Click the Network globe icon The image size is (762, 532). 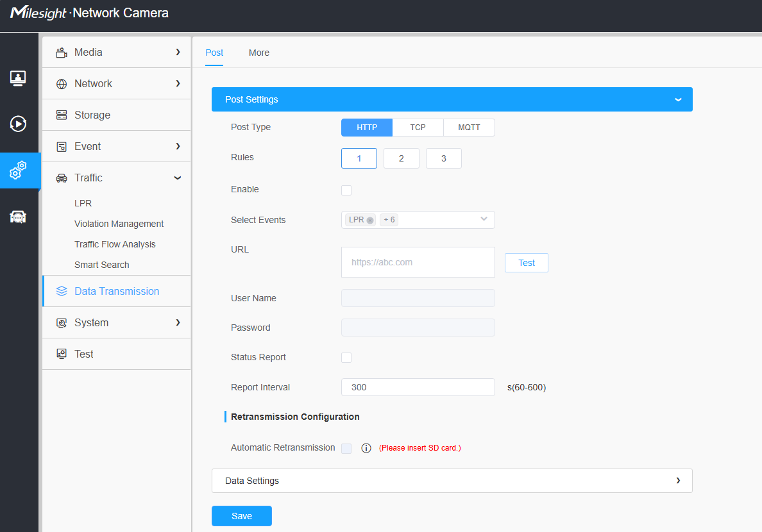point(62,84)
